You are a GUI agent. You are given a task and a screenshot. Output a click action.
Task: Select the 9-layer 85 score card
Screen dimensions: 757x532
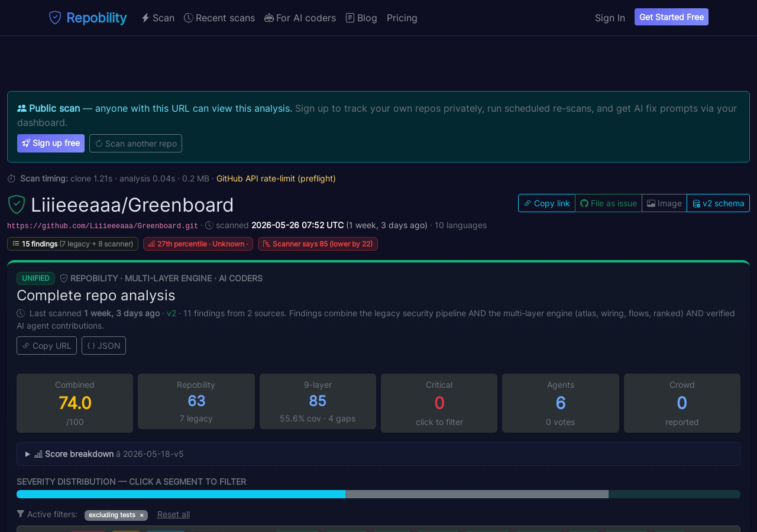[318, 401]
